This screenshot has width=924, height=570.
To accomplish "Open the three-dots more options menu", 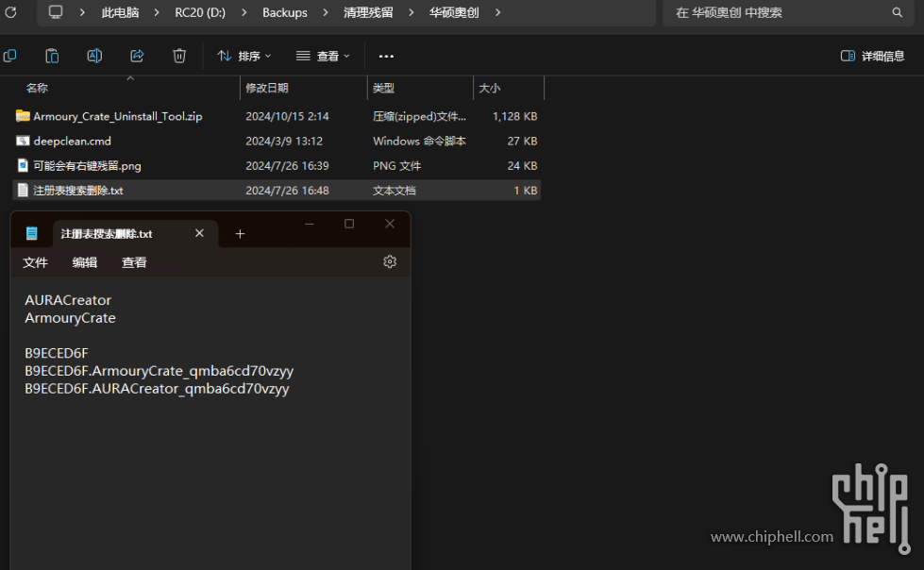I will pyautogui.click(x=386, y=56).
